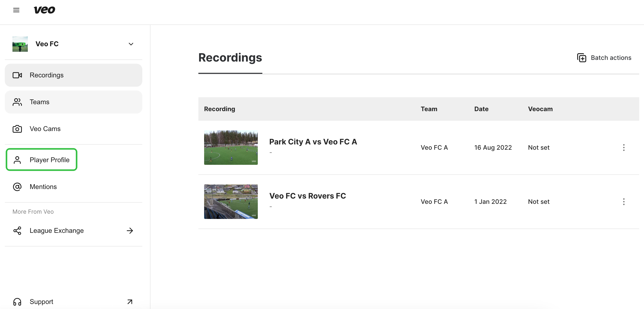The image size is (644, 309).
Task: Click the Veo Cams camera icon
Action: tap(17, 129)
